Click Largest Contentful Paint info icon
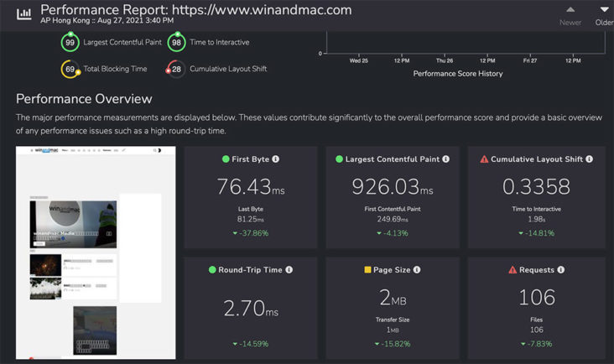The height and width of the screenshot is (364, 614). tap(446, 159)
